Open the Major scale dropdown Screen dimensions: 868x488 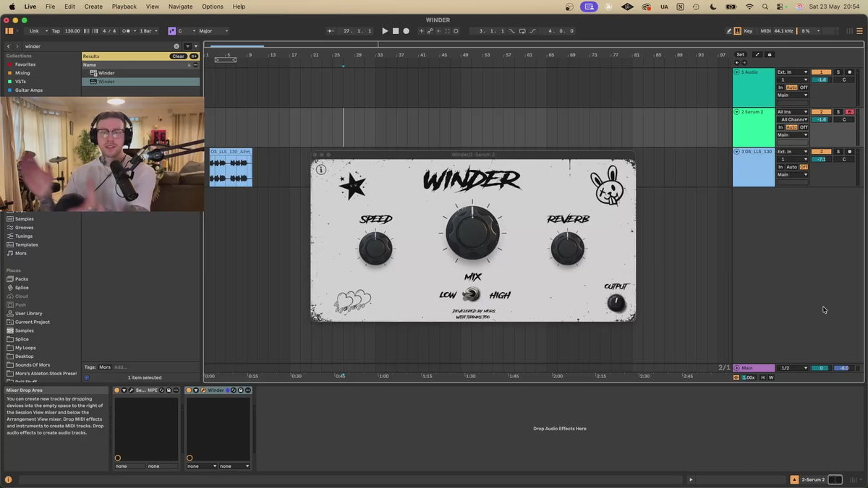[x=213, y=31]
